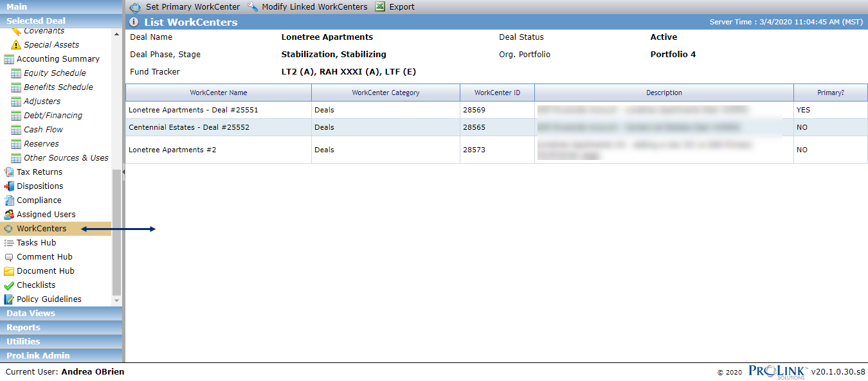The height and width of the screenshot is (381, 868).
Task: Click WorkCenter ID 28565 cell
Action: (x=497, y=127)
